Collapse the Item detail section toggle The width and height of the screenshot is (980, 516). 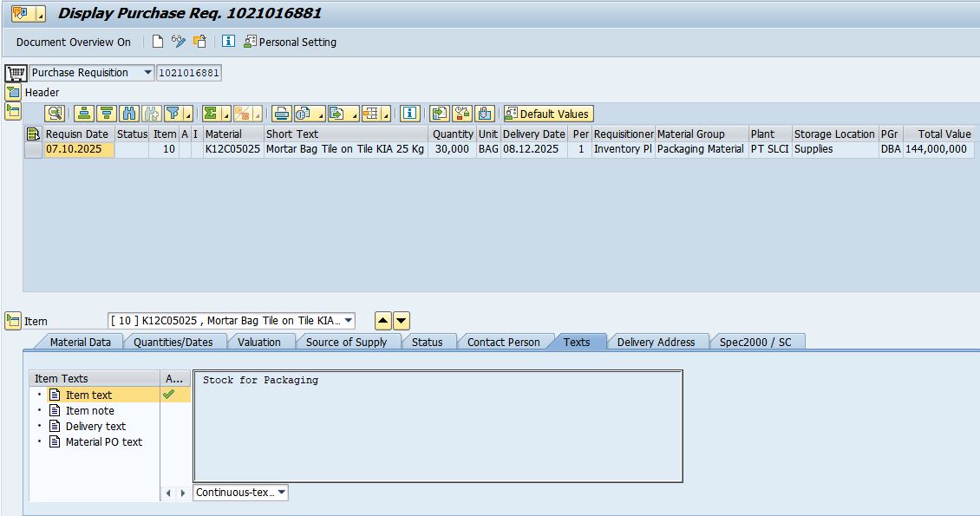pos(12,321)
